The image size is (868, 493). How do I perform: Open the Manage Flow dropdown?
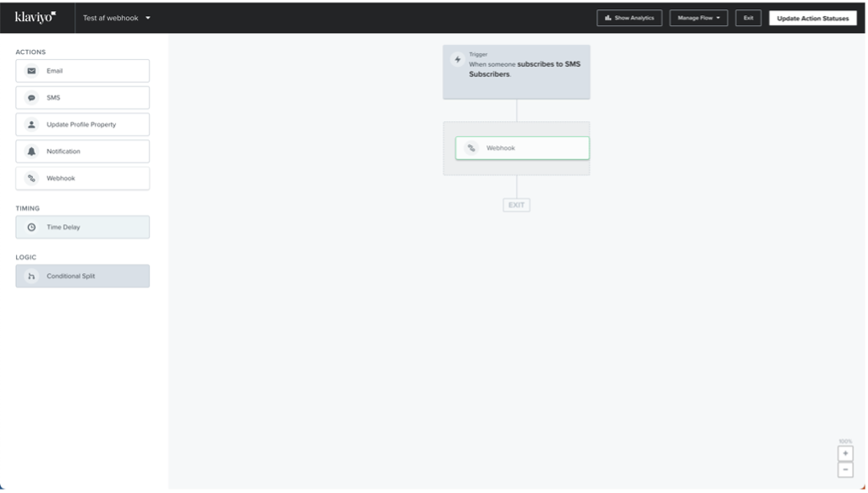[699, 18]
